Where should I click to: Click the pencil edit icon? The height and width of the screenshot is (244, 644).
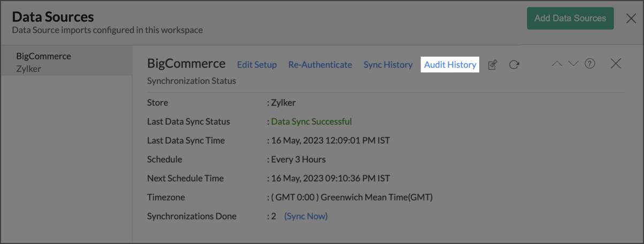click(x=493, y=65)
